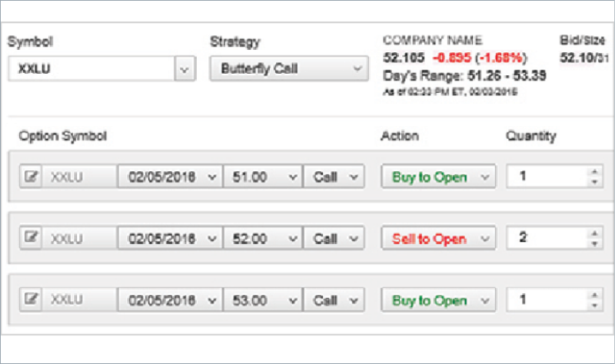Open the 53.00 strike price dropdown
Image resolution: width=615 pixels, height=364 pixels.
pos(262,300)
